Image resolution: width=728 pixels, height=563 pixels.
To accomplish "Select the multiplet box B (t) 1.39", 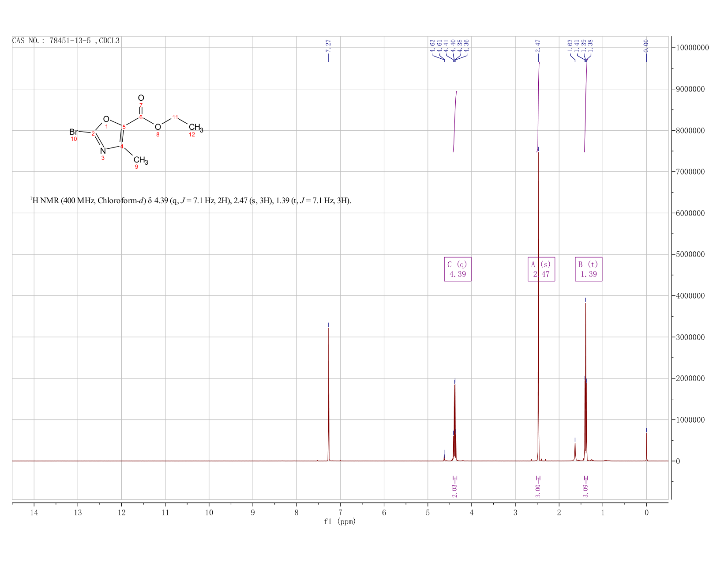I will pos(589,269).
